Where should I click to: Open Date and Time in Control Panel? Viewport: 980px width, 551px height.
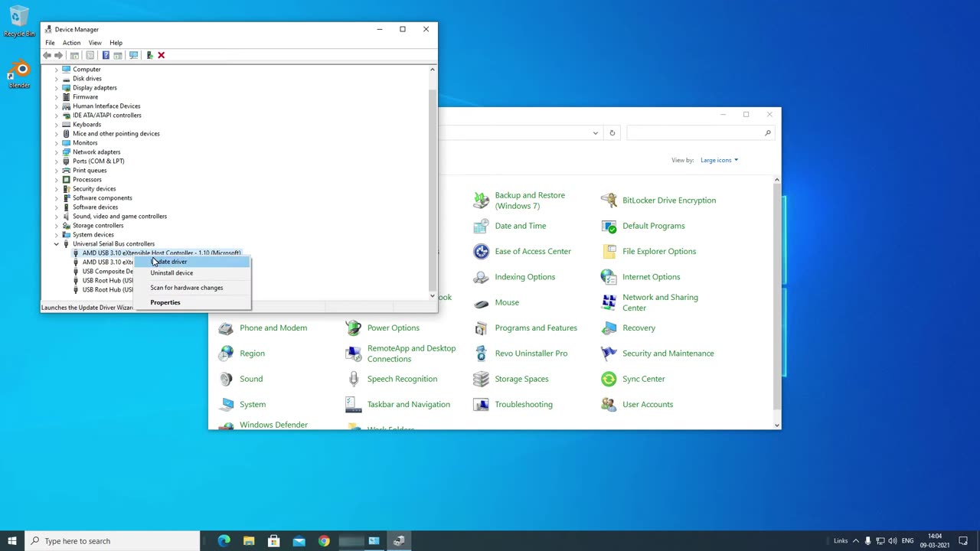521,226
